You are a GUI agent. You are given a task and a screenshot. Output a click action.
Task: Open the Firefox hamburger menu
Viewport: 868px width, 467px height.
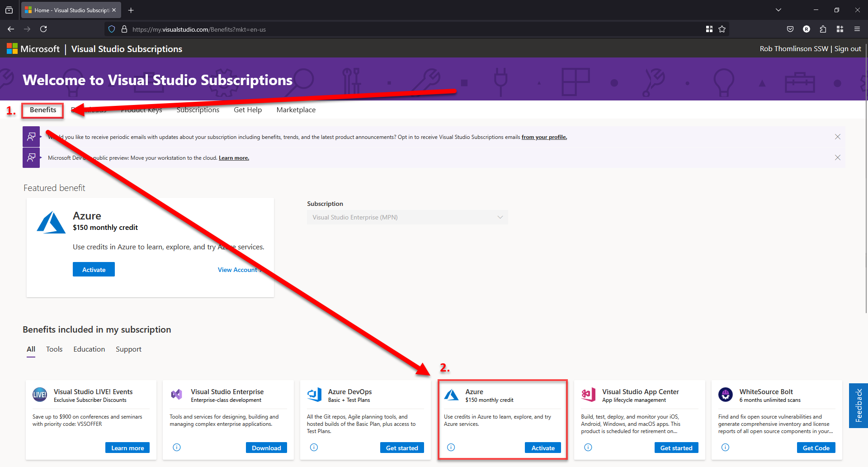pos(857,29)
